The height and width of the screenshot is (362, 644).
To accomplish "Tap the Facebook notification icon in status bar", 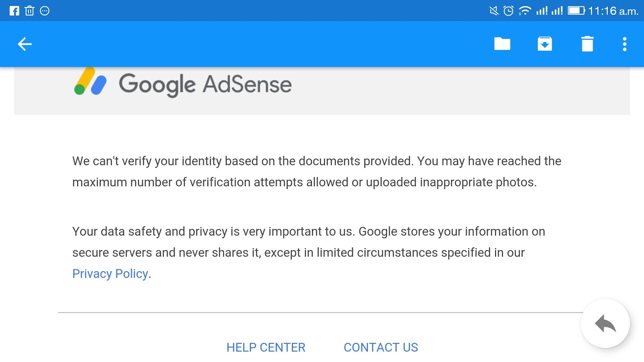I will point(14,11).
